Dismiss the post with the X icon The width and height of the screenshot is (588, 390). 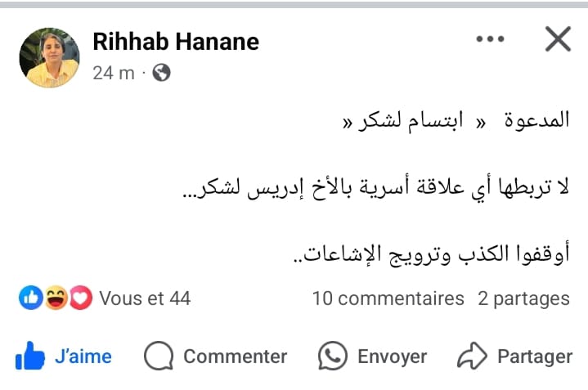click(558, 38)
